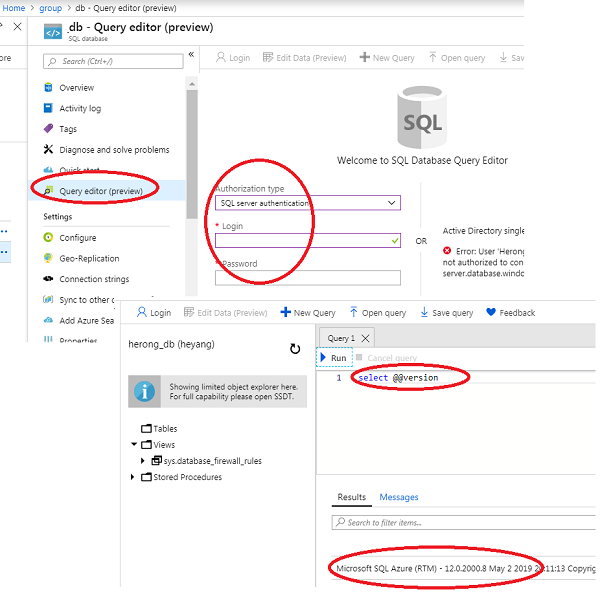Click New Query in upper toolbar
Viewport: 600px width, 594px height.
pyautogui.click(x=387, y=57)
